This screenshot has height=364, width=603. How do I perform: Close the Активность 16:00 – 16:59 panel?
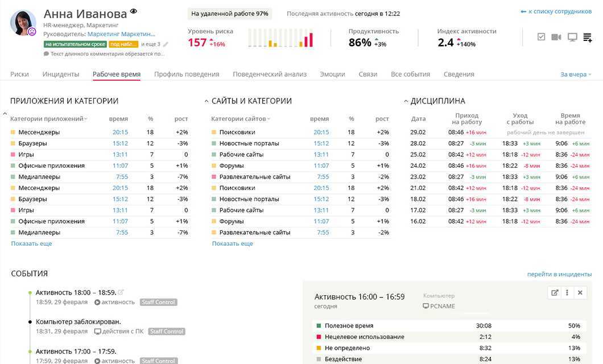click(580, 292)
